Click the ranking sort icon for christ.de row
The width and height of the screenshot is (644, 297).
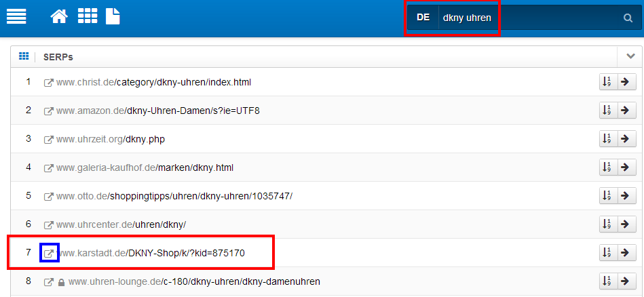[x=608, y=81]
